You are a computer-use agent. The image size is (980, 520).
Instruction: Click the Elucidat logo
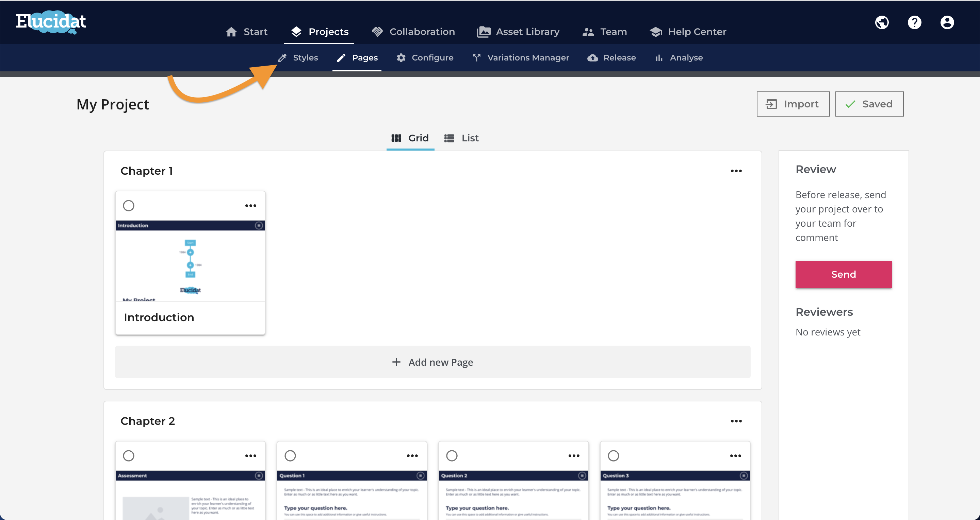(x=51, y=22)
